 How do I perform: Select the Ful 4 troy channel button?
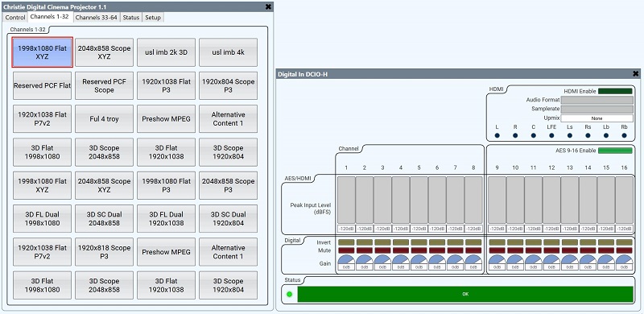(x=105, y=119)
